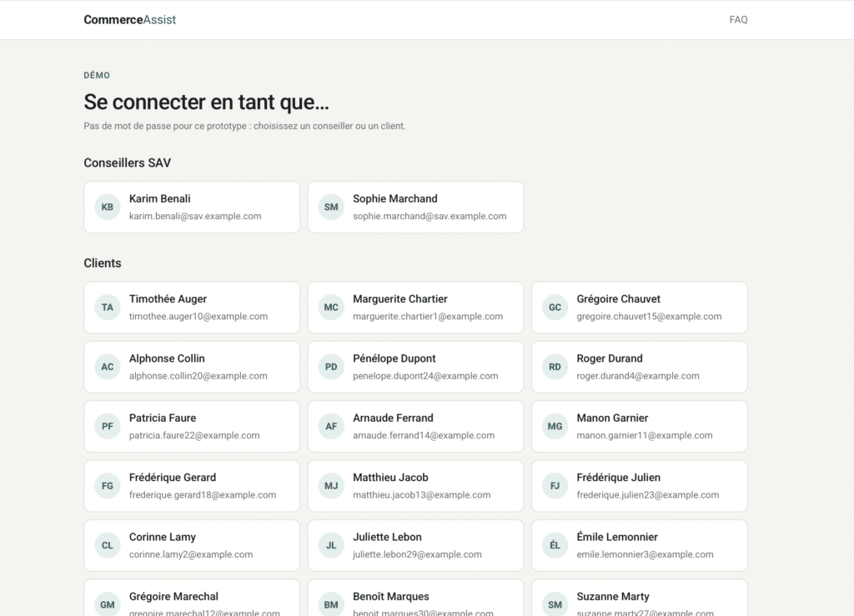Click the PD avatar circle
The width and height of the screenshot is (854, 616).
331,367
